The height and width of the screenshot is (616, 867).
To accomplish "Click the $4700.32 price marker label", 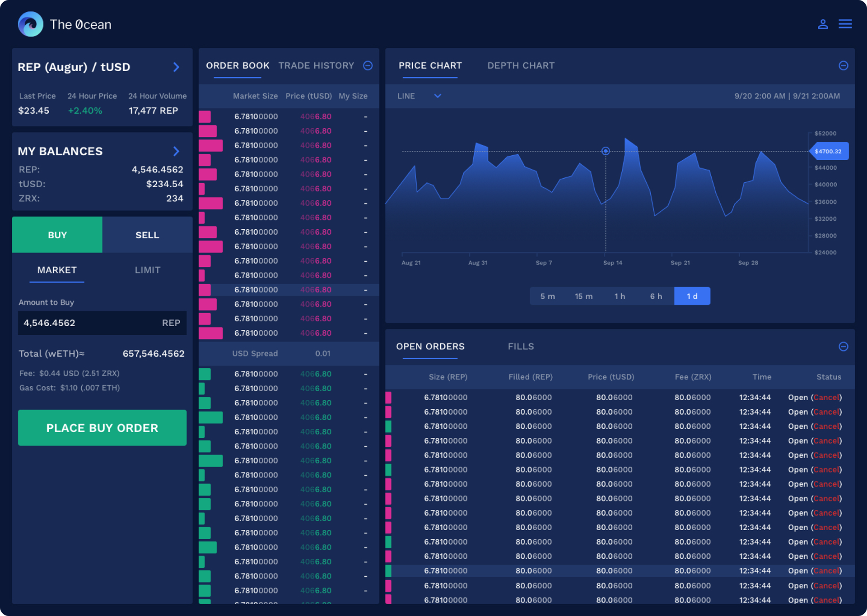I will pos(829,151).
